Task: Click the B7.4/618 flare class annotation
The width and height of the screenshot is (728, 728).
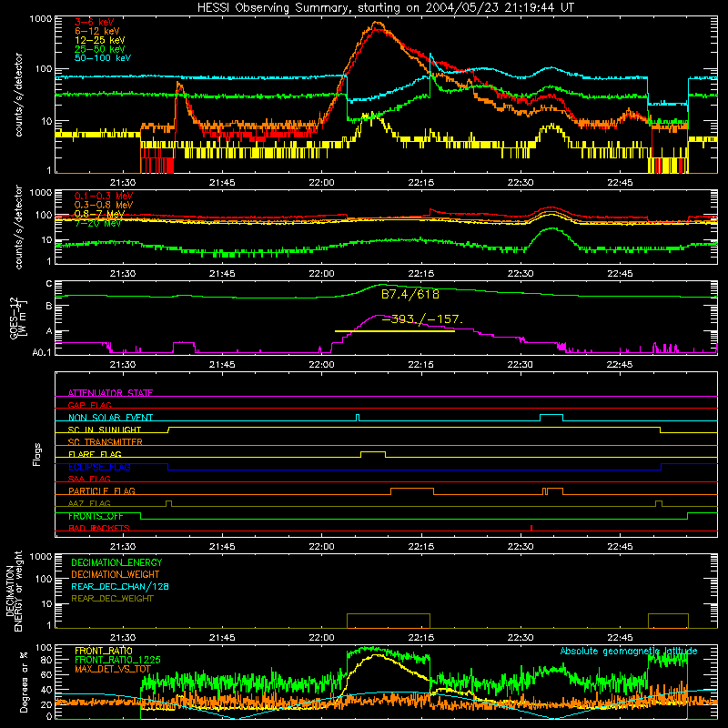Action: (x=410, y=294)
